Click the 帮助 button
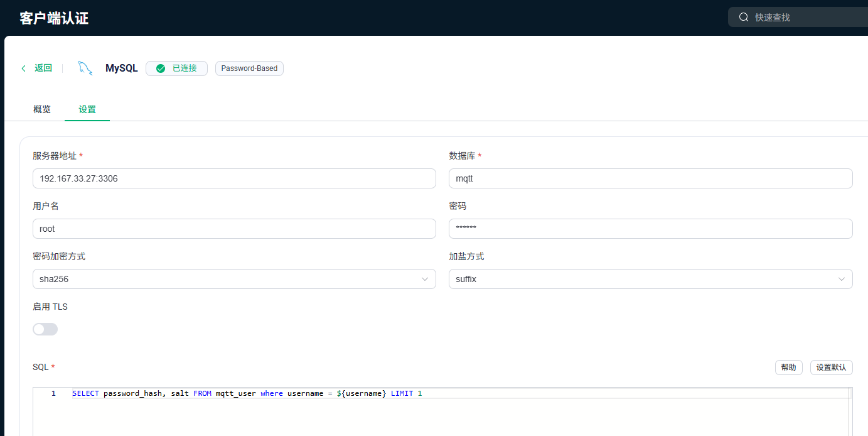Viewport: 868px width, 436px height. click(x=789, y=368)
